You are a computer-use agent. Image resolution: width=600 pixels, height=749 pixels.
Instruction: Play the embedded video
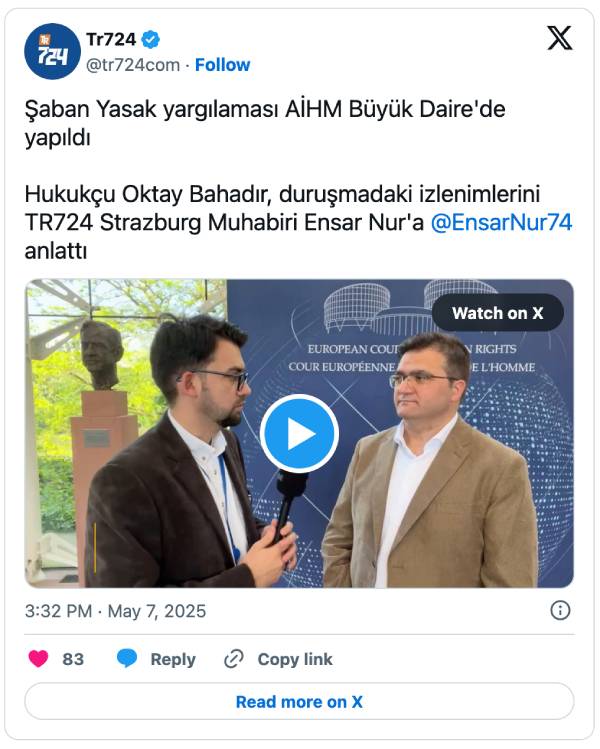coord(300,434)
